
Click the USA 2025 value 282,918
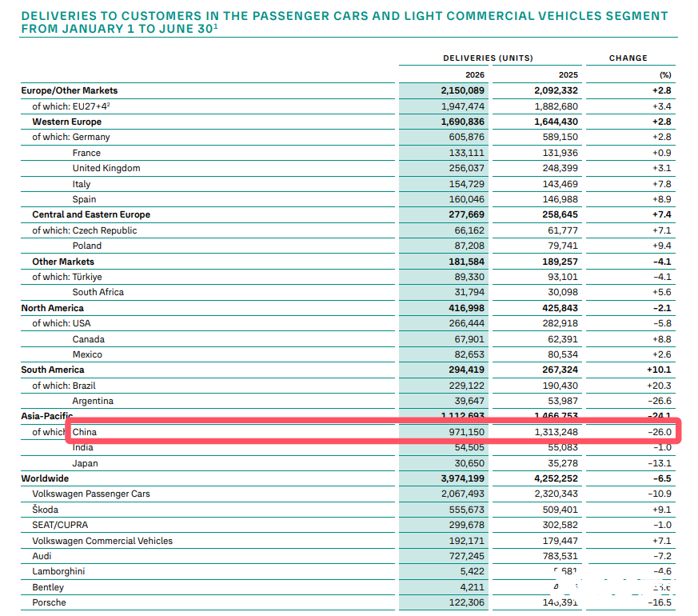pyautogui.click(x=560, y=323)
